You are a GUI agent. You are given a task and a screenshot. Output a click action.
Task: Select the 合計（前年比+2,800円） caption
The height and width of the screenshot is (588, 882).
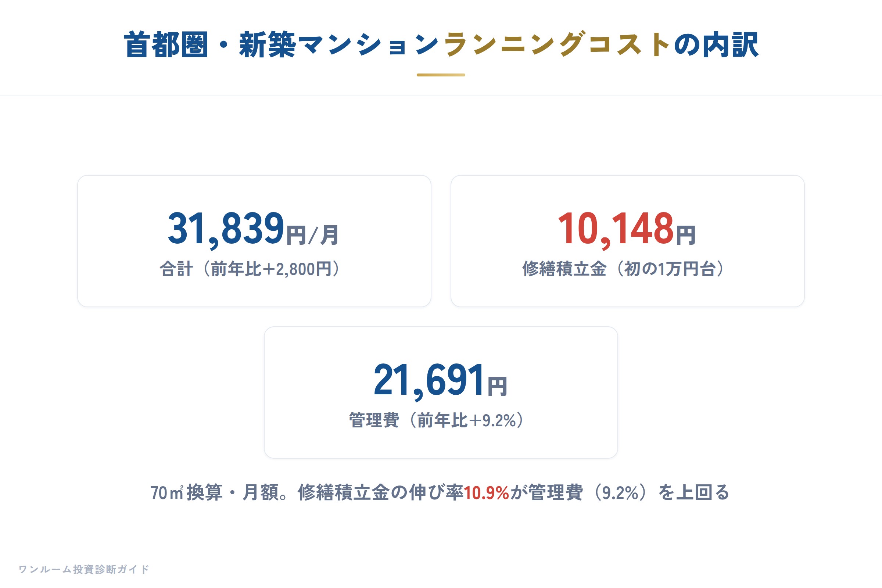coord(250,269)
